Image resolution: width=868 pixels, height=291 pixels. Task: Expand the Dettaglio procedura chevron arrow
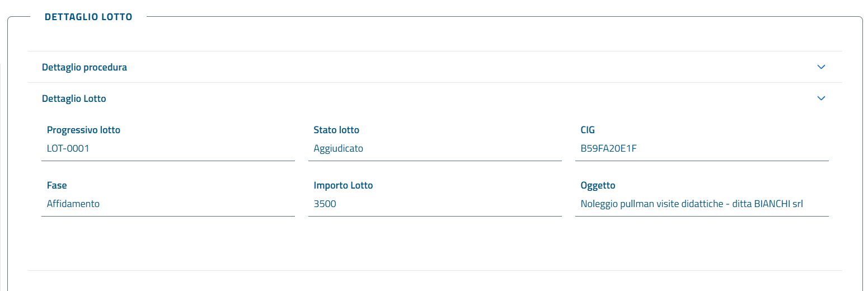point(821,67)
